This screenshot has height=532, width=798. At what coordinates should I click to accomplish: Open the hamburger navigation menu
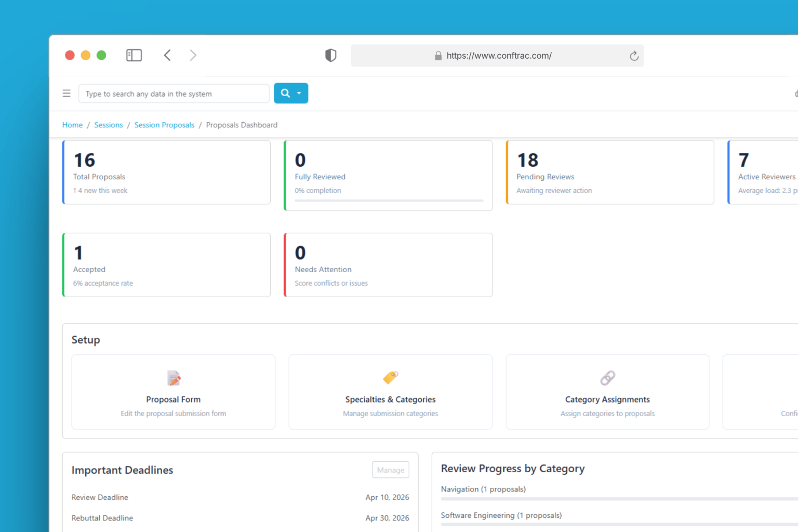(66, 94)
